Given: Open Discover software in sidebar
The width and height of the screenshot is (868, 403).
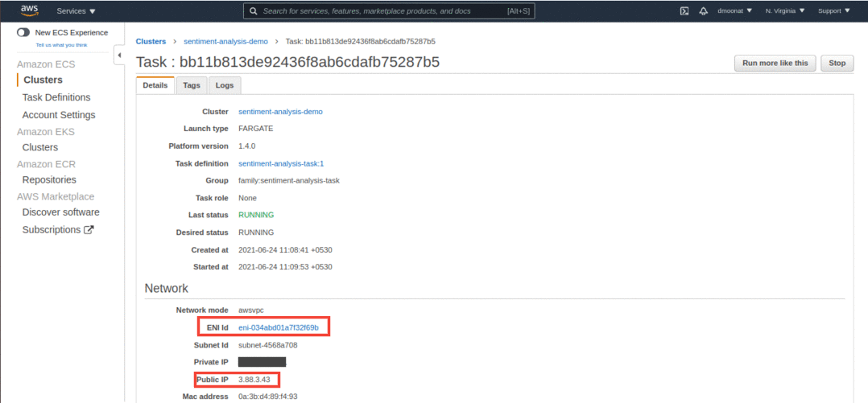Looking at the screenshot, I should click(x=61, y=212).
